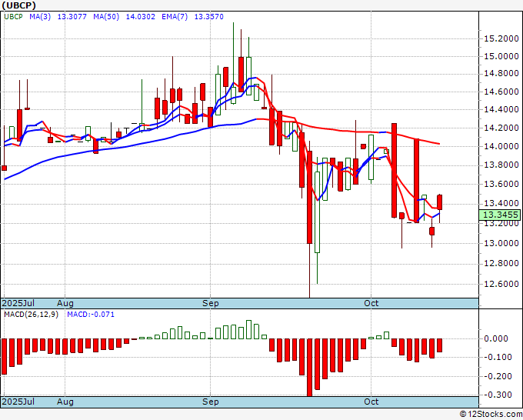Image resolution: width=523 pixels, height=420 pixels.
Task: Click the MACD:-0.071 value readout
Action: tap(91, 315)
